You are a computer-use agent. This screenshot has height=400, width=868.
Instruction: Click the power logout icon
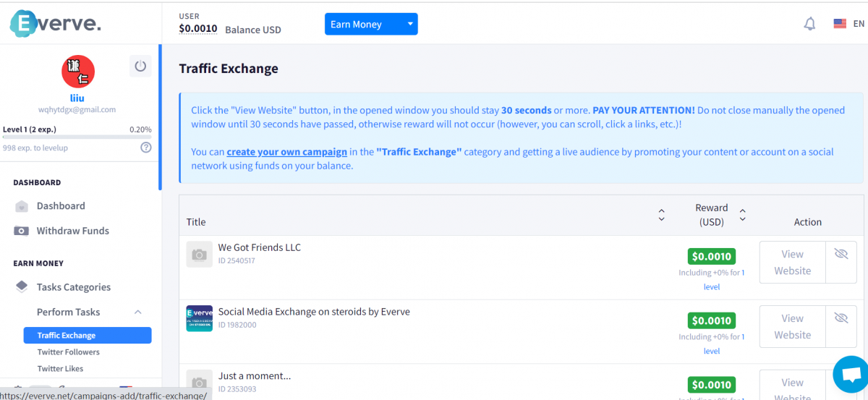coord(140,67)
